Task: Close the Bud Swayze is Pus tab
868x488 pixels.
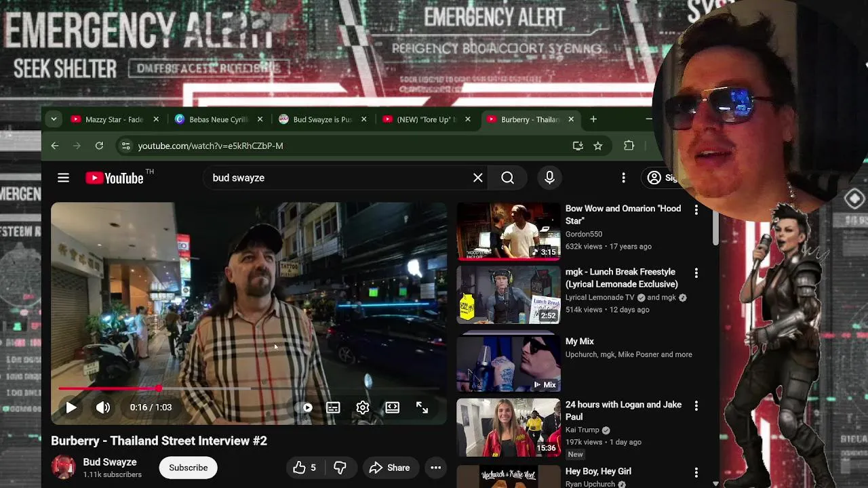Action: (x=363, y=119)
